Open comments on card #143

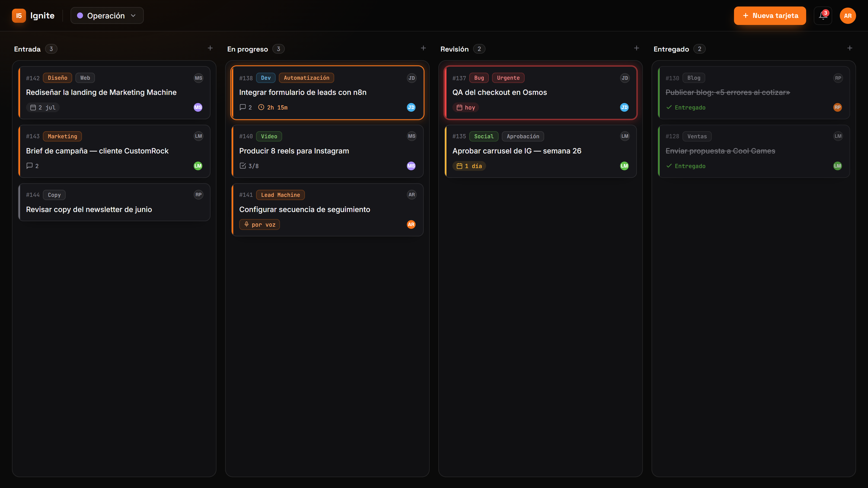click(x=32, y=166)
